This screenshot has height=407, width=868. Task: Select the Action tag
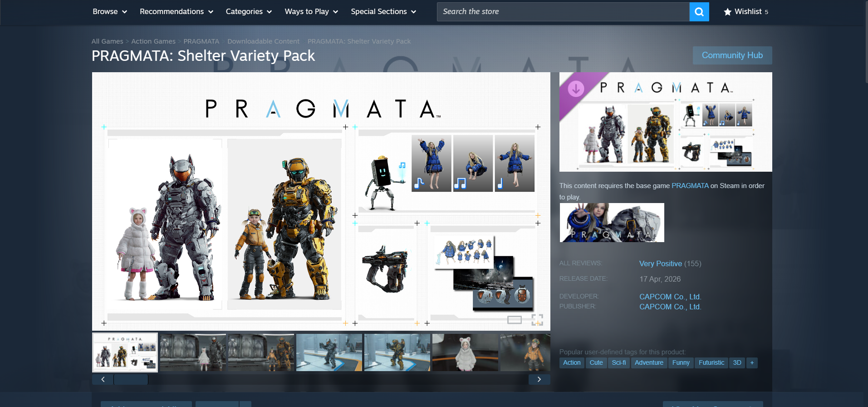[572, 362]
